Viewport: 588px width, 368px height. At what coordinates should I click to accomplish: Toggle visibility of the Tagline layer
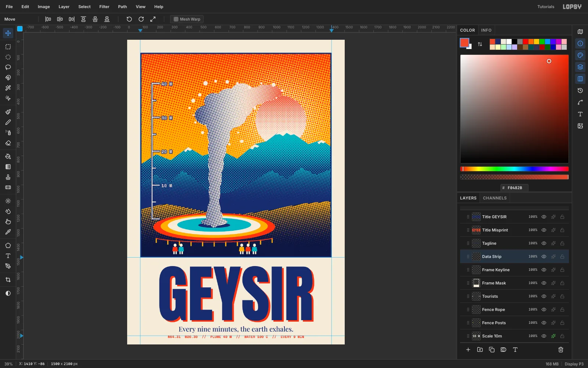click(x=544, y=243)
